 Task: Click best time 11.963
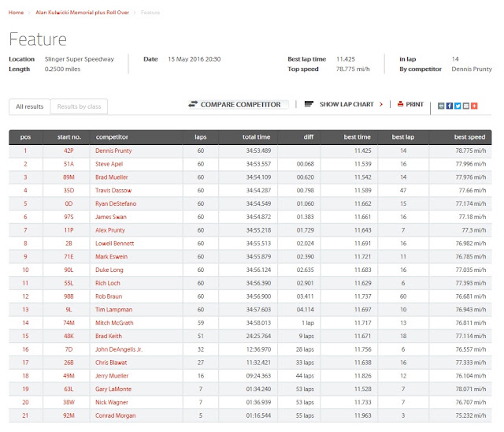click(x=362, y=415)
